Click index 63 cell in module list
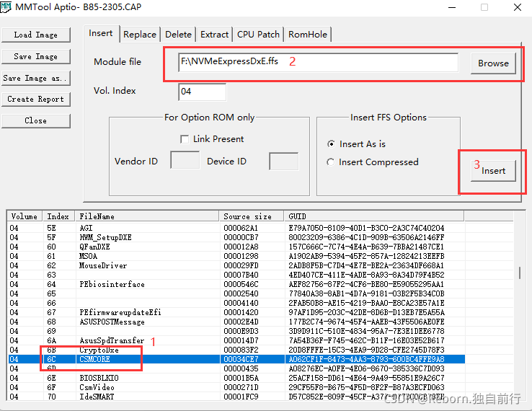The image size is (532, 411). coord(52,275)
